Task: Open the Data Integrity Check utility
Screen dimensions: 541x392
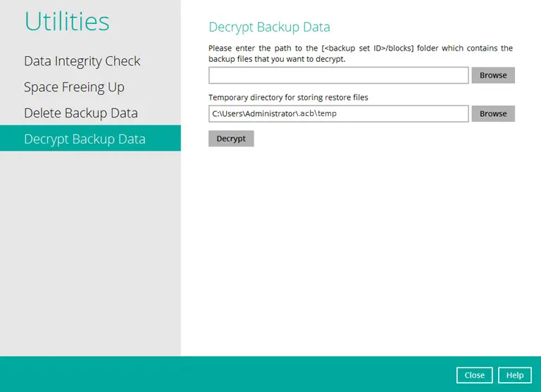Action: pos(82,61)
